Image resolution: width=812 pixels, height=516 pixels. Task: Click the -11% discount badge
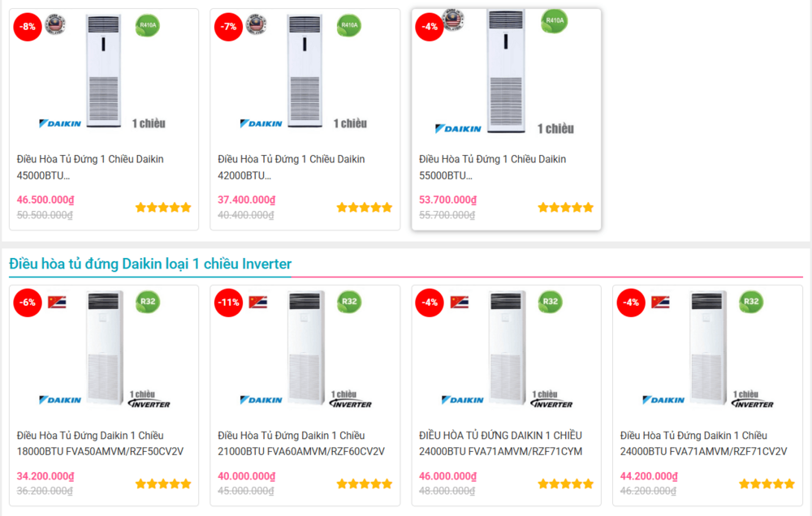click(x=228, y=303)
